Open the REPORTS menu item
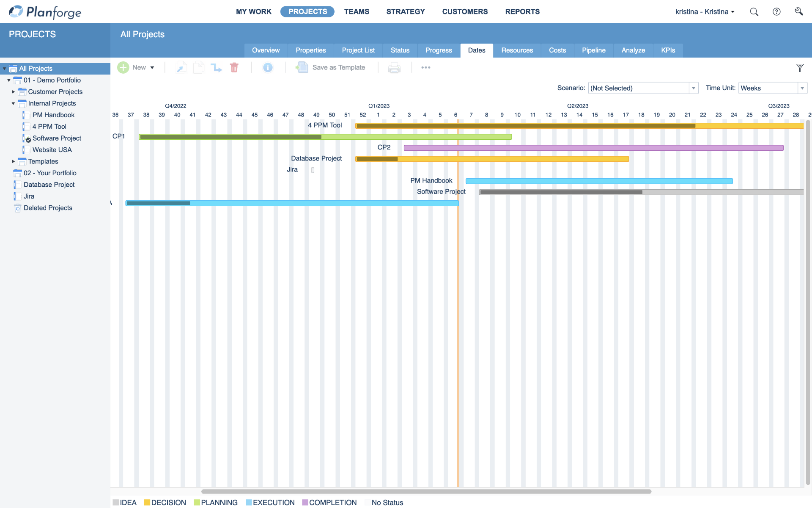Image resolution: width=812 pixels, height=508 pixels. 522,12
